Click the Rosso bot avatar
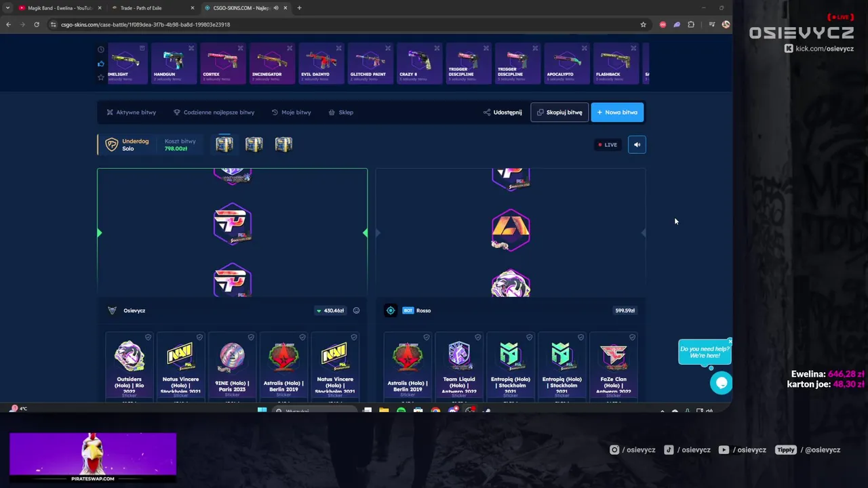Screen dimensions: 868x488 pos(391,310)
